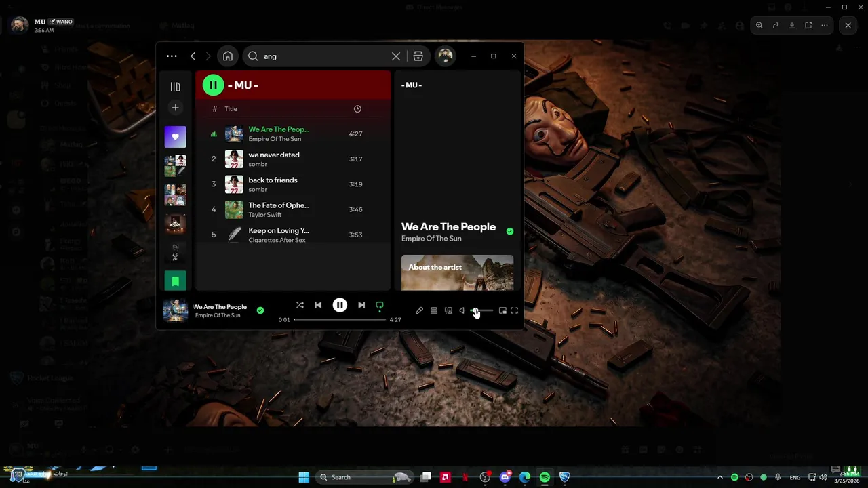Sort tracks by the duration clock icon
The width and height of the screenshot is (868, 488).
(357, 109)
